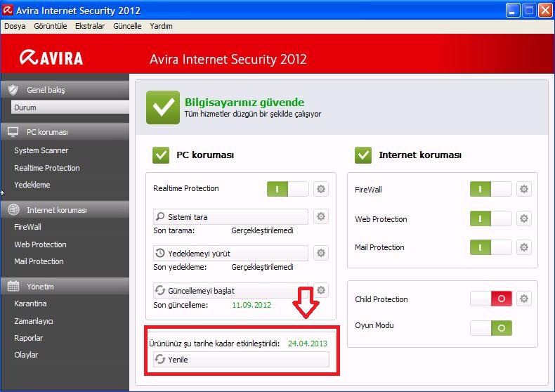Viewport: 555px width, 392px height.
Task: Open Realtime Protection in sidebar
Action: coord(47,168)
